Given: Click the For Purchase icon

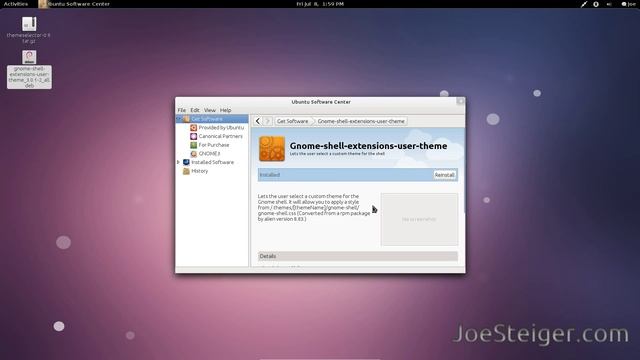Looking at the screenshot, I should (x=193, y=145).
